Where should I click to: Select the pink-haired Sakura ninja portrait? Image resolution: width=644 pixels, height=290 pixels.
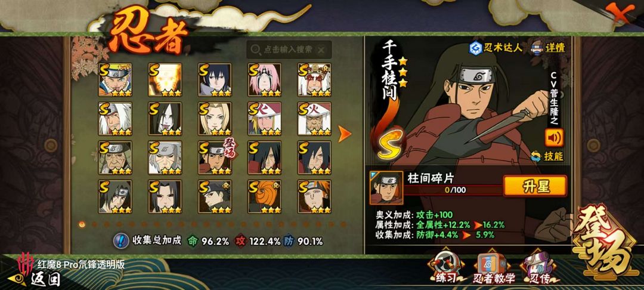(x=265, y=80)
